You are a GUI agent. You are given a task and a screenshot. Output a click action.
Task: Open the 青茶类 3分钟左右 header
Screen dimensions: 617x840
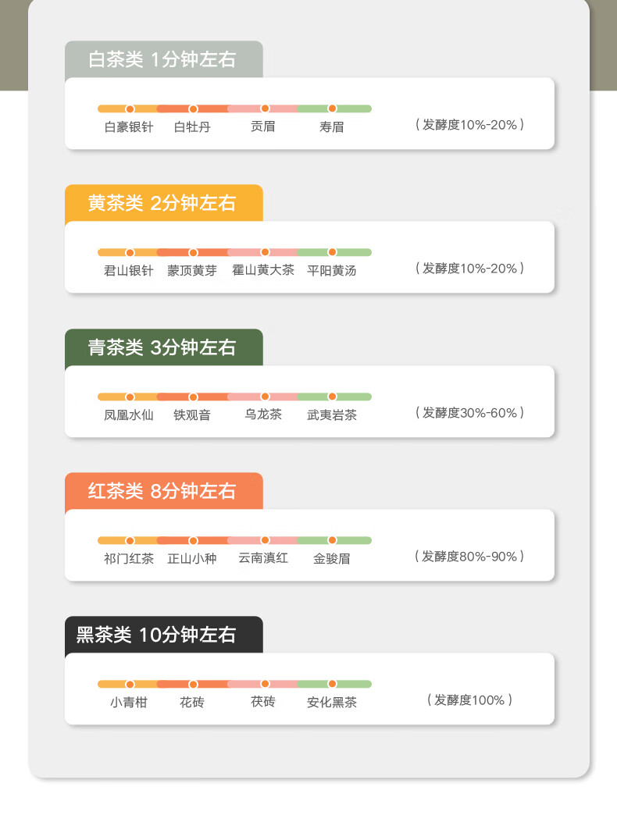pyautogui.click(x=163, y=347)
